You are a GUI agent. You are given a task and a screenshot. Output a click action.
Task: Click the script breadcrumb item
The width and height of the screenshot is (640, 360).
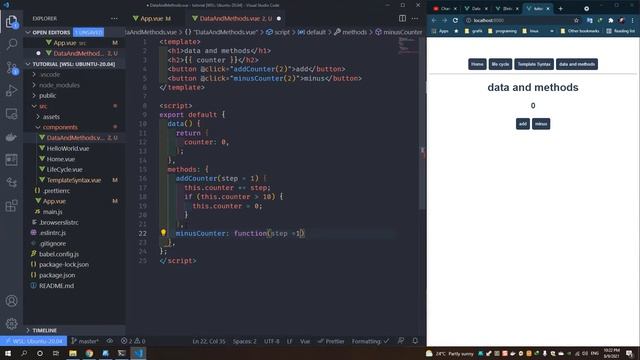[x=278, y=32]
